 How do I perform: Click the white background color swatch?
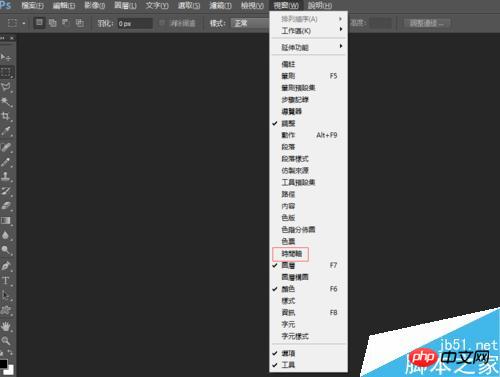click(10, 369)
